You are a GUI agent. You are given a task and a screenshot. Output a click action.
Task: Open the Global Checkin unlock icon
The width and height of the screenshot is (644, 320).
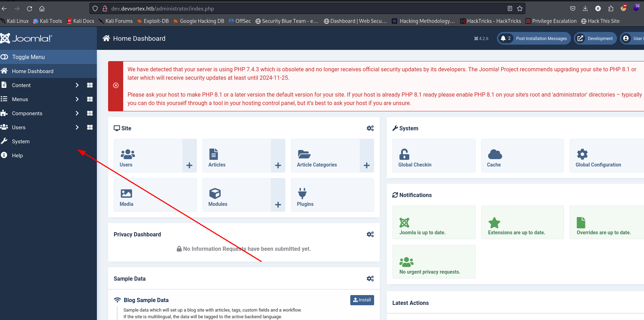404,154
